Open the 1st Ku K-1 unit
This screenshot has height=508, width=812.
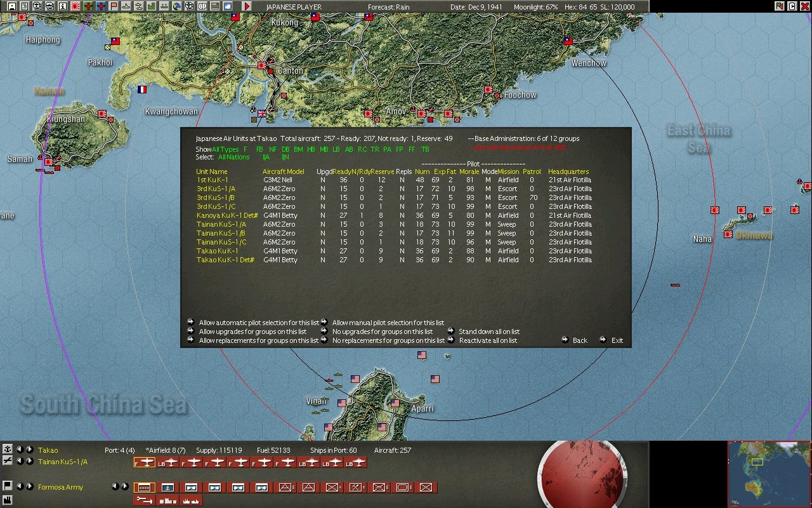pyautogui.click(x=212, y=180)
